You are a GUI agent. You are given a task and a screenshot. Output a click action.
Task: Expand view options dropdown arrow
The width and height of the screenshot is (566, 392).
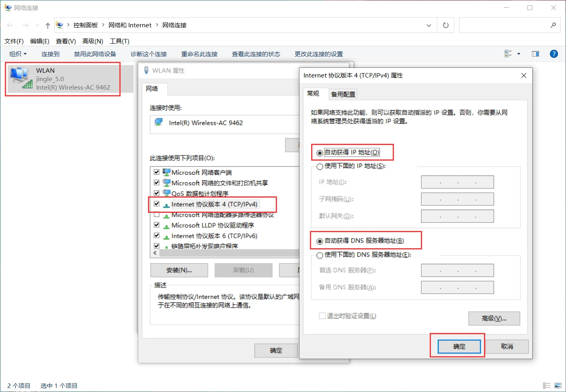pyautogui.click(x=519, y=54)
